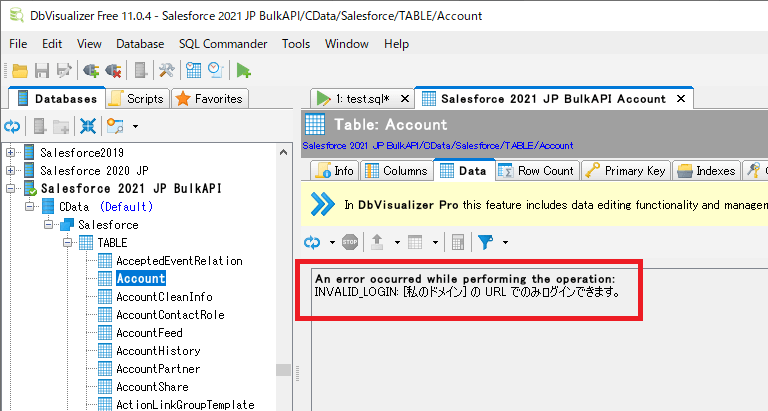Click the blue collapse arrows icon in Databases panel
The height and width of the screenshot is (411, 768).
[x=88, y=126]
